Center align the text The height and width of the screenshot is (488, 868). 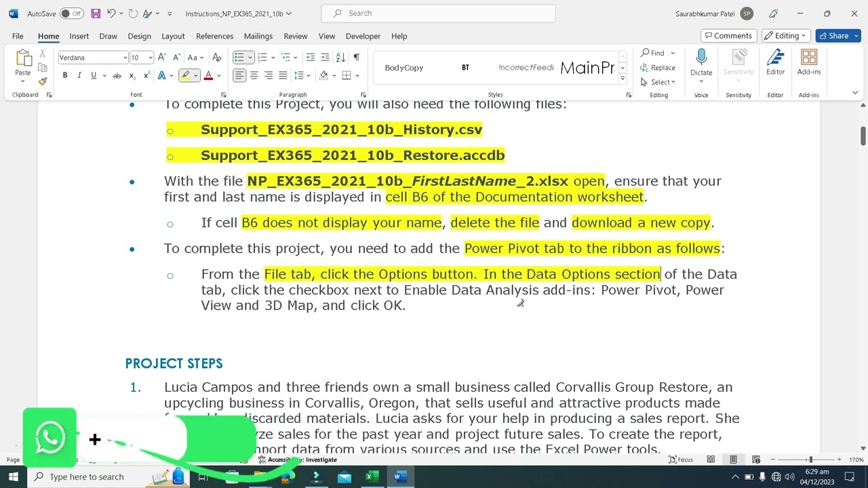(x=254, y=75)
